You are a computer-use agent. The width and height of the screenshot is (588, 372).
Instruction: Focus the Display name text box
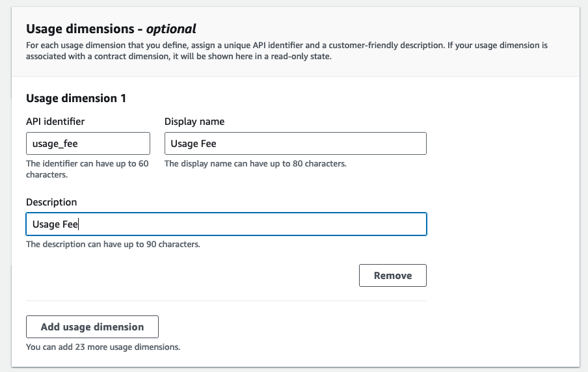point(295,144)
